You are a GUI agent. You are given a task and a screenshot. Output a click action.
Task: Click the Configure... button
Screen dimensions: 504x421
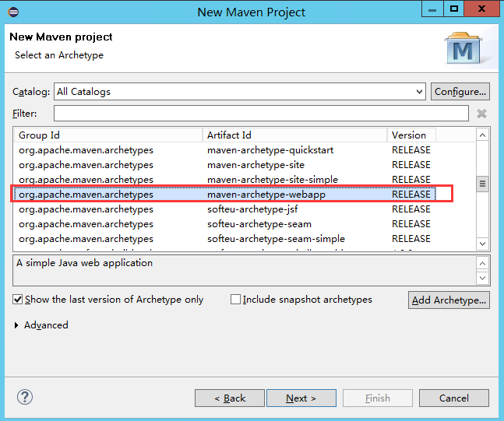coord(460,92)
